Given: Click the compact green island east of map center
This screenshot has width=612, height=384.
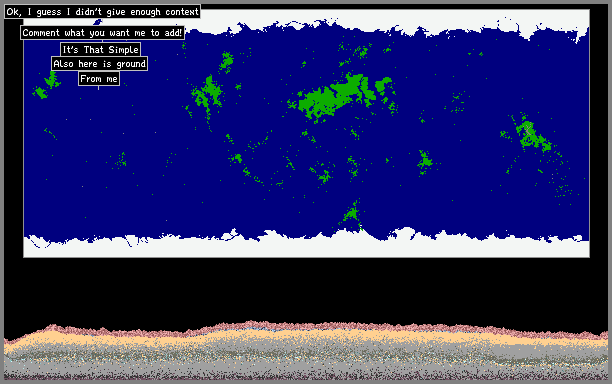Looking at the screenshot, I should click(x=424, y=162).
